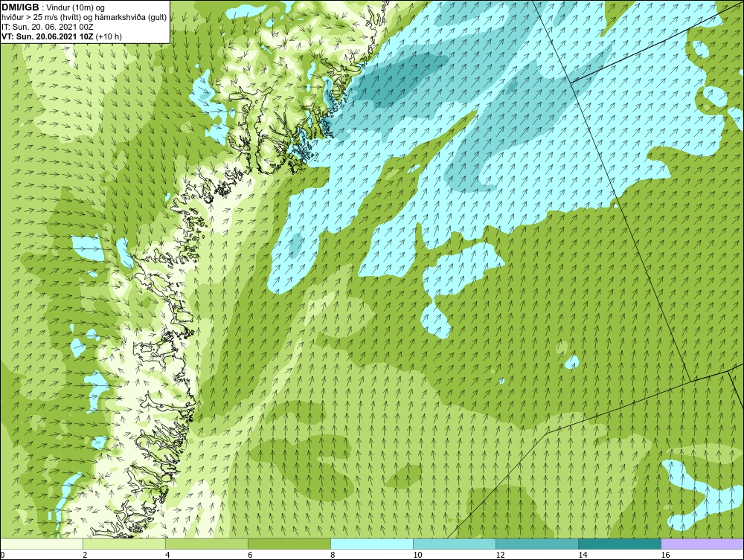
Task: Click the legend scale label 14
Action: [583, 555]
